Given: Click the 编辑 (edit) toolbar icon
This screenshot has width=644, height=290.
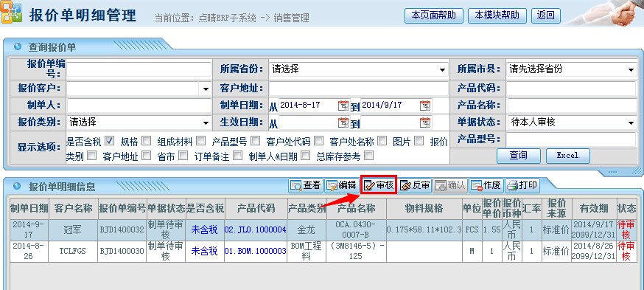Looking at the screenshot, I should (341, 186).
